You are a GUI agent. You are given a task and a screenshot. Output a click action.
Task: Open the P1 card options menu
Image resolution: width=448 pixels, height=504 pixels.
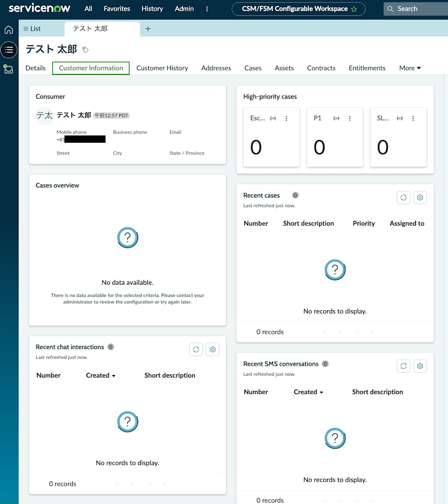350,118
